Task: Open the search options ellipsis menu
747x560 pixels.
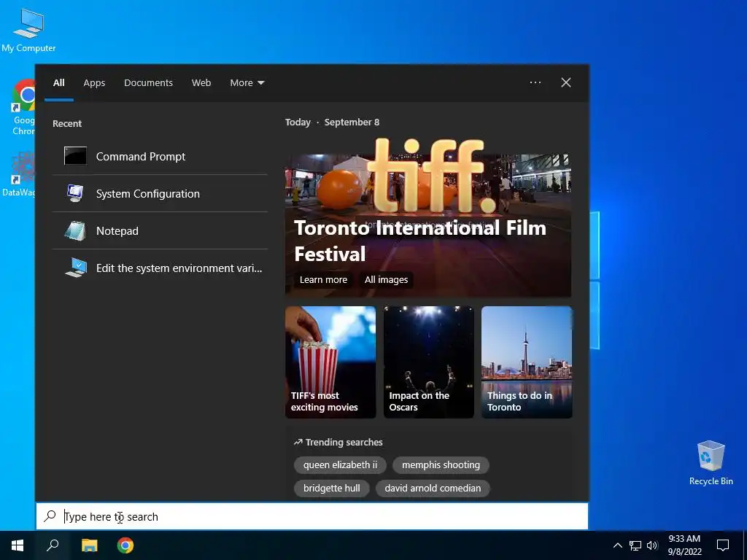Action: click(x=535, y=82)
